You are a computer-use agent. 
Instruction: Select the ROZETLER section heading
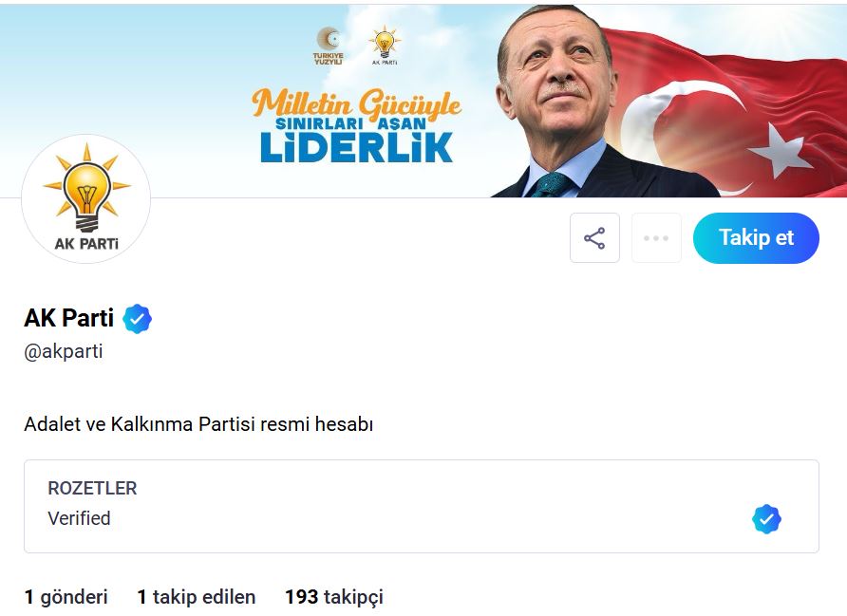(x=92, y=489)
